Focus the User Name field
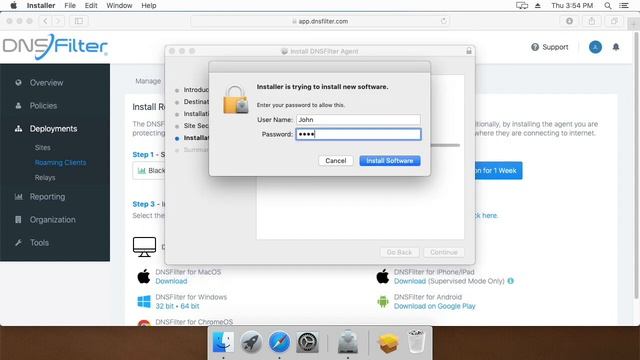Screen dimensions: 640x360 pos(358,120)
